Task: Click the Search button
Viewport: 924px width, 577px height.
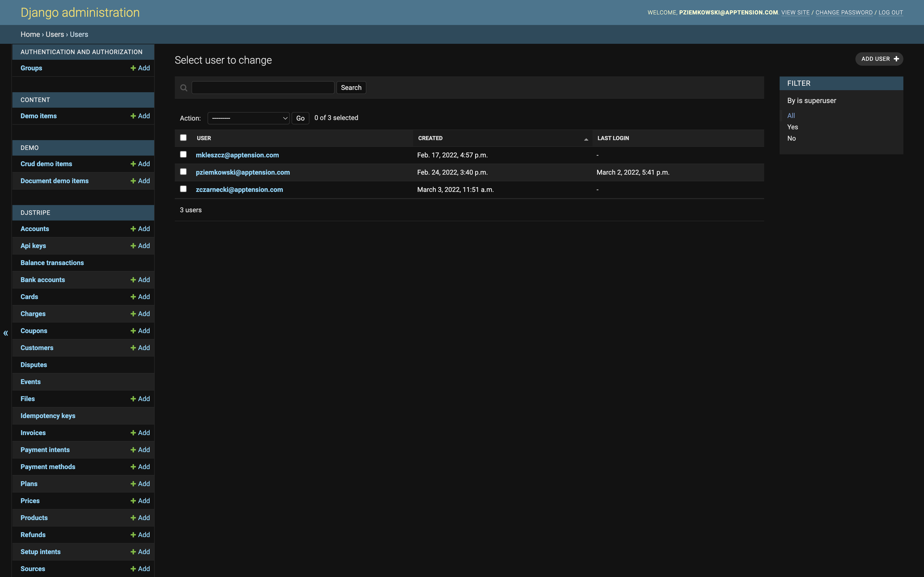Action: (351, 87)
